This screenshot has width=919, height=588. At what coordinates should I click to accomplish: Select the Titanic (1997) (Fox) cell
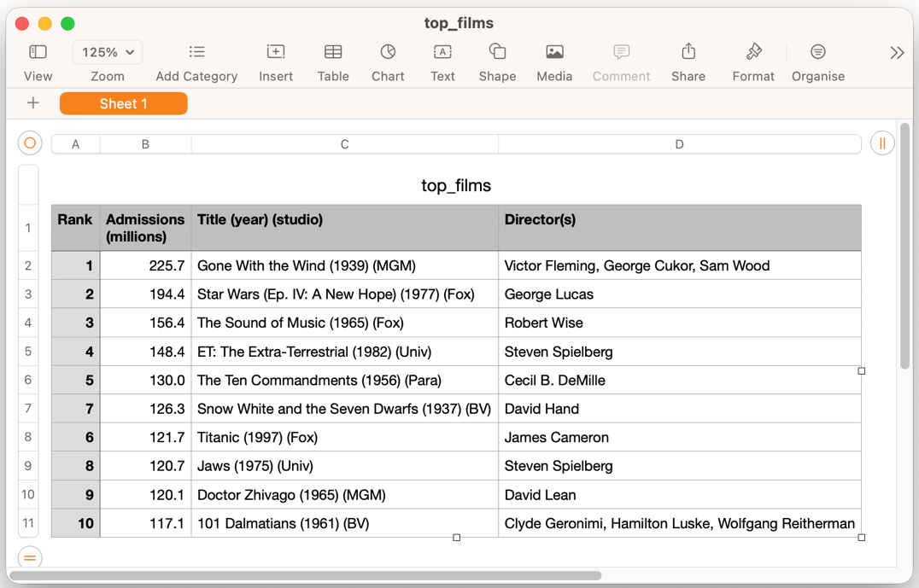pos(345,437)
